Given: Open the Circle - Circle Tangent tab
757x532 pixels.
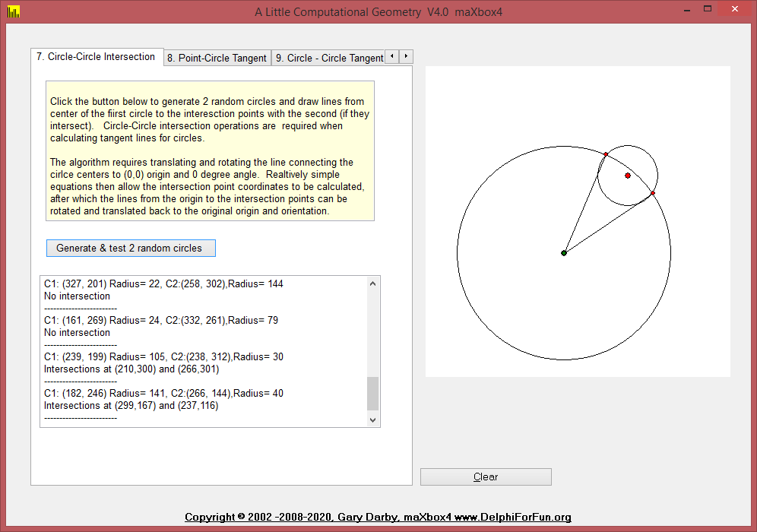Looking at the screenshot, I should 328,58.
